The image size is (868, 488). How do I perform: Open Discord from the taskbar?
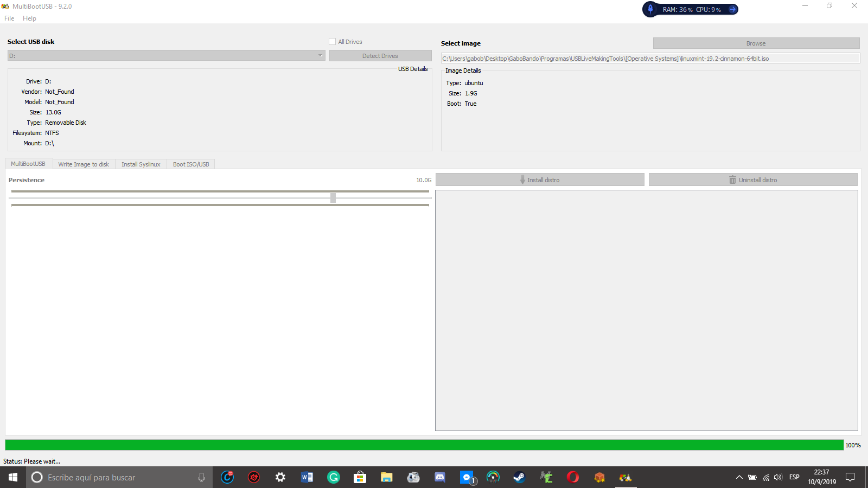point(440,477)
